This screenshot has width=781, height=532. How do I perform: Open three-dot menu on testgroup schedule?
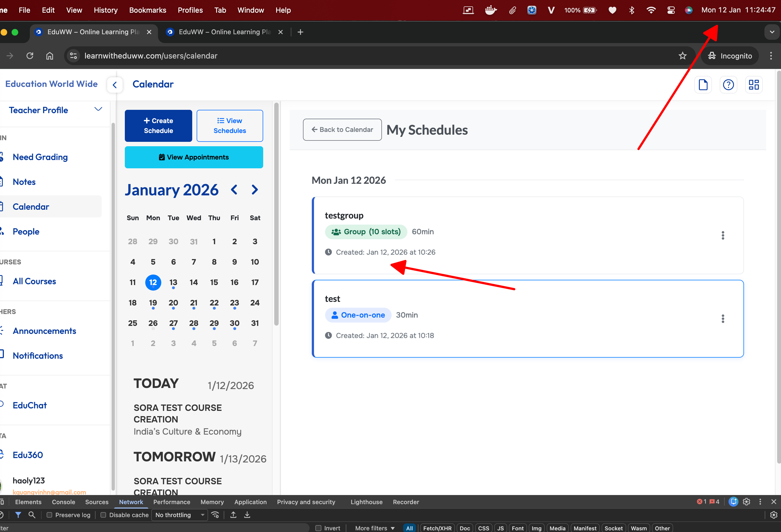(722, 235)
